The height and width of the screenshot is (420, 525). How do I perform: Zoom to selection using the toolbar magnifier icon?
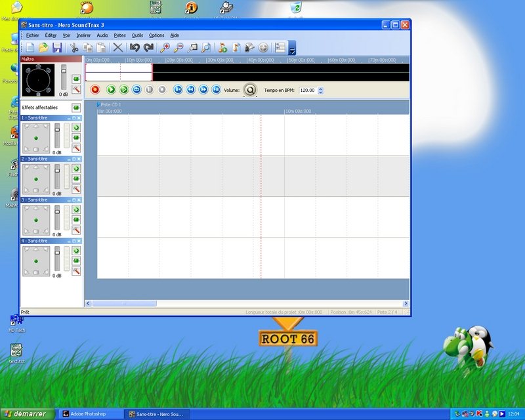pos(192,47)
